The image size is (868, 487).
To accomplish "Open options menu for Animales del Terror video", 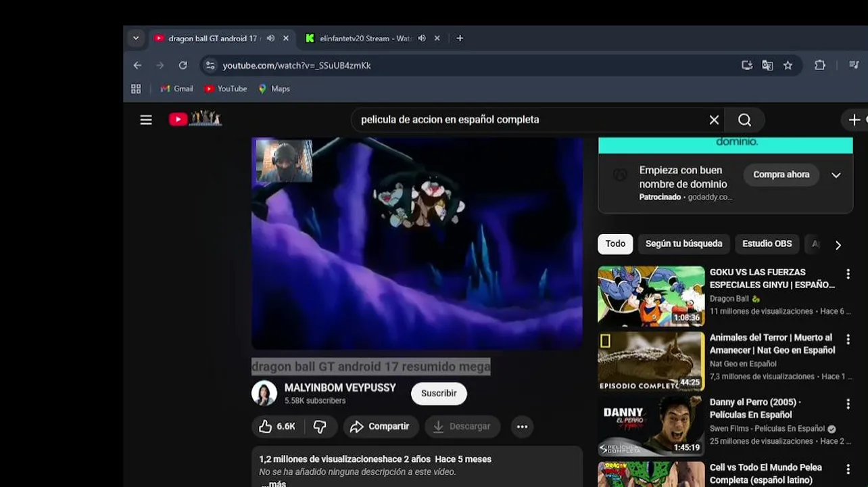I will pos(848,339).
